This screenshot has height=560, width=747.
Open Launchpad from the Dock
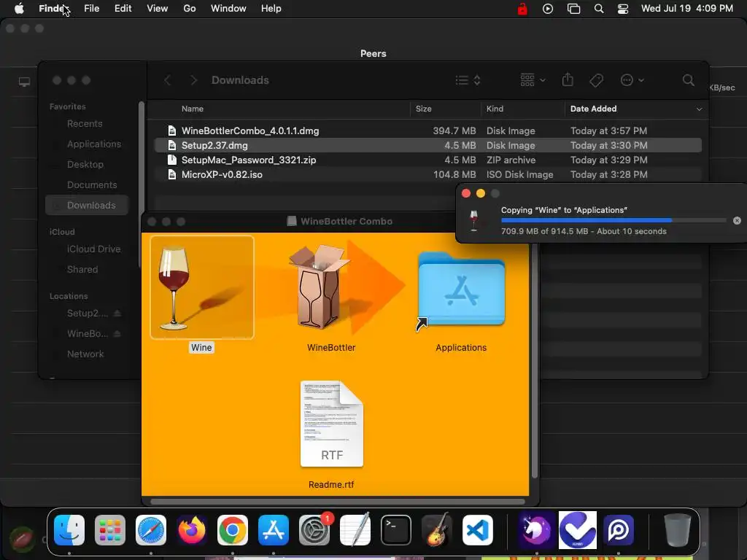[110, 530]
